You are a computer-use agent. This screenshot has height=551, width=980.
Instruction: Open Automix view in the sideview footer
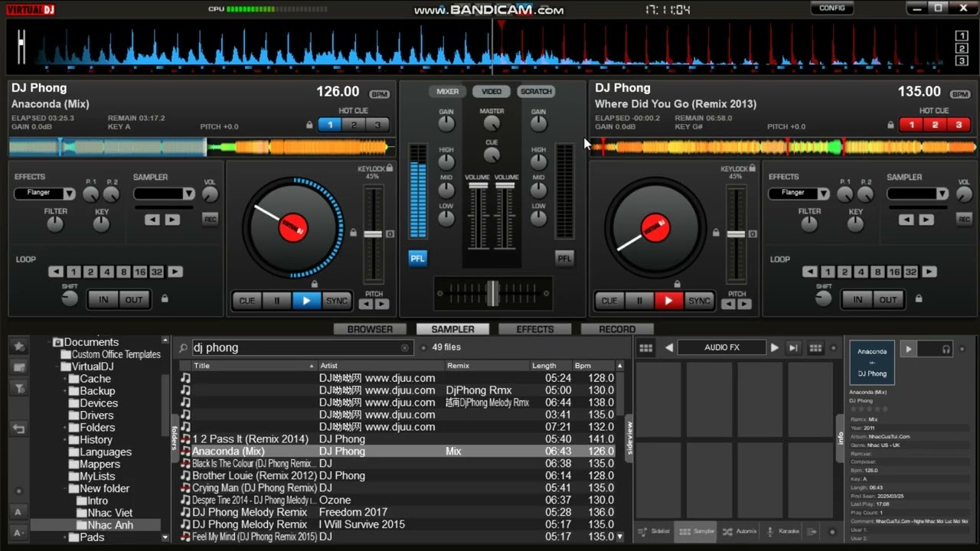click(740, 531)
